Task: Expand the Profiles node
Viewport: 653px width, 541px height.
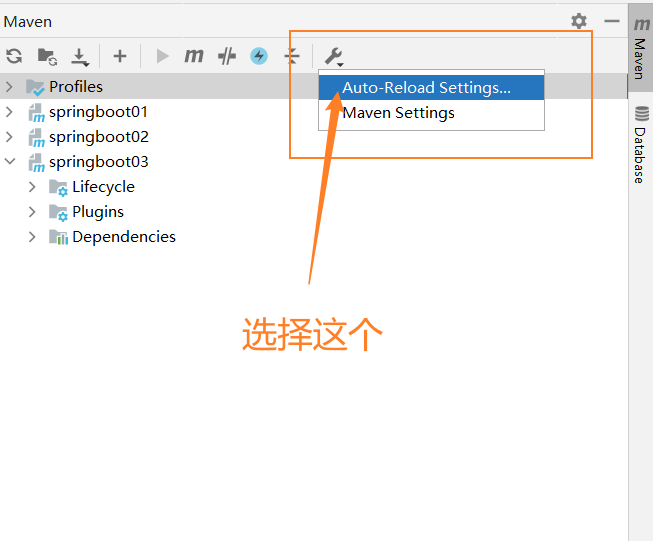Action: pyautogui.click(x=9, y=87)
